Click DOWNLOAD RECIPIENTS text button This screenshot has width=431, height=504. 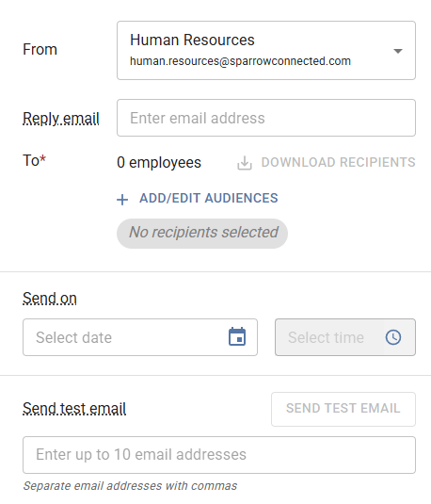coord(338,162)
